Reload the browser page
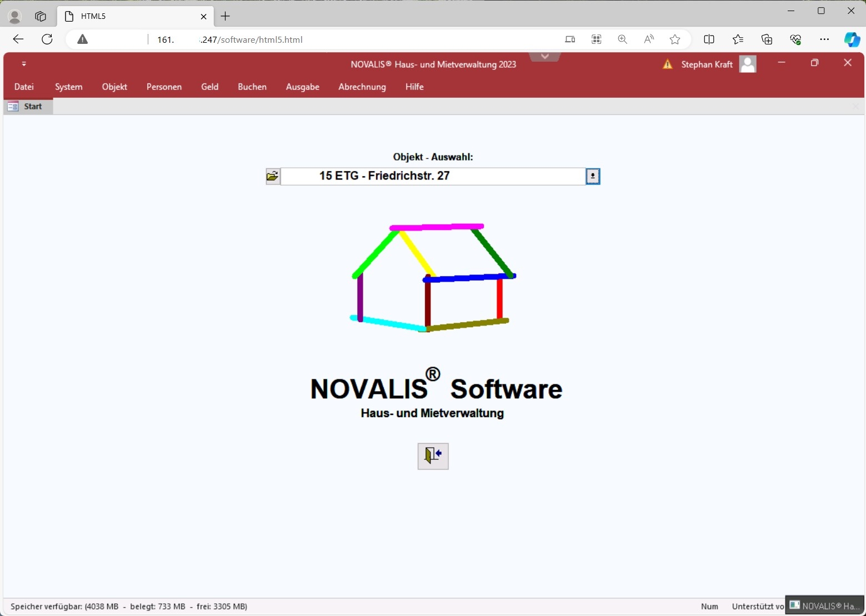 [47, 39]
